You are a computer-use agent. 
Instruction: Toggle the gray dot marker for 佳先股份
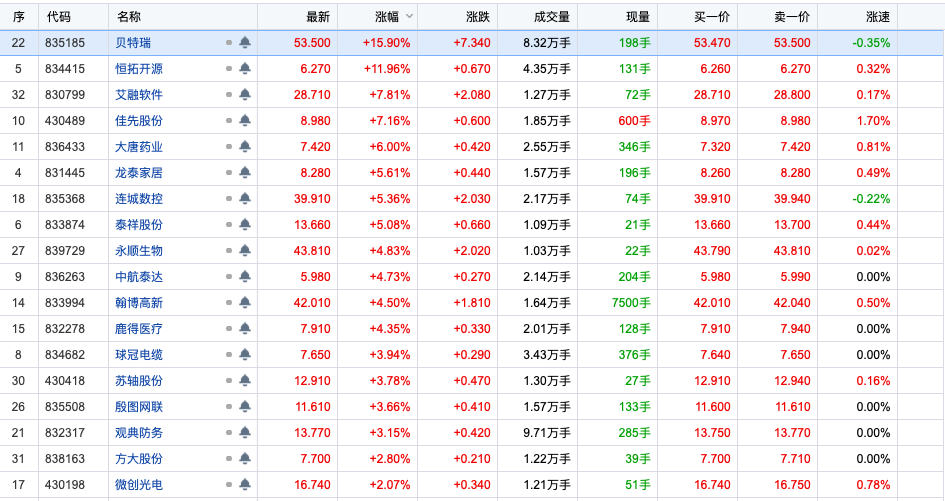click(x=229, y=121)
